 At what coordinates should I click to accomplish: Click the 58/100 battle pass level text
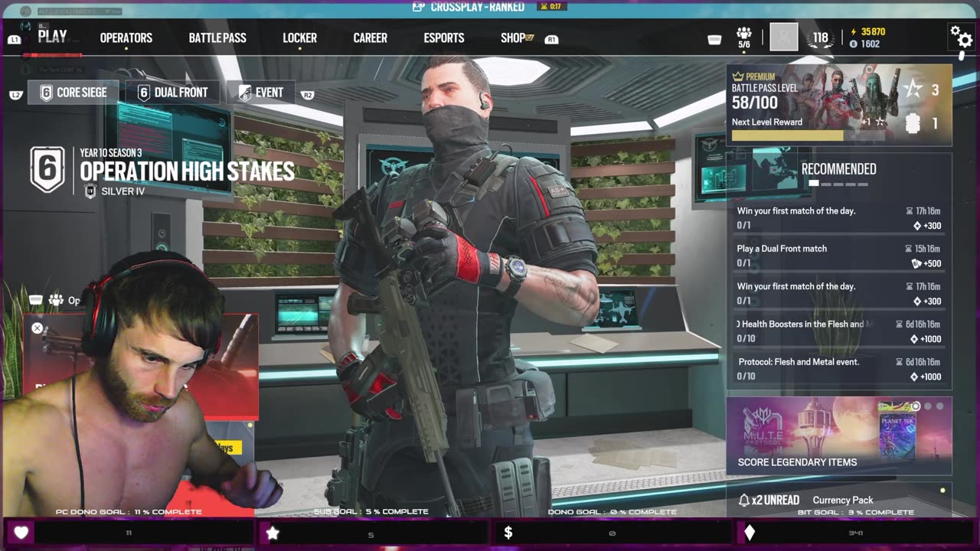[x=754, y=103]
